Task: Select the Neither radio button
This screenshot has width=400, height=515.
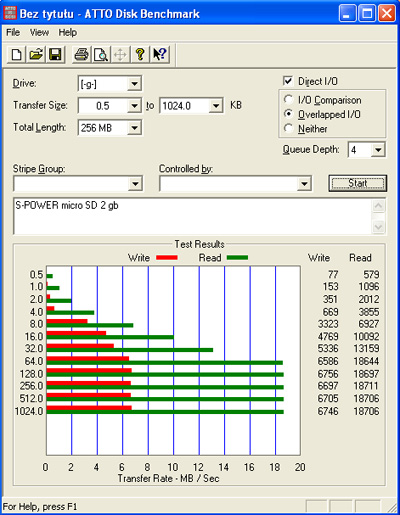Action: pyautogui.click(x=288, y=128)
